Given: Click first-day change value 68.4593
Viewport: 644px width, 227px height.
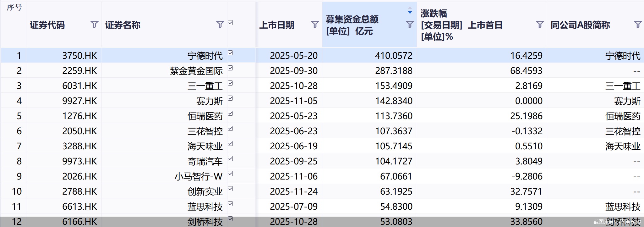Looking at the screenshot, I should coord(526,71).
